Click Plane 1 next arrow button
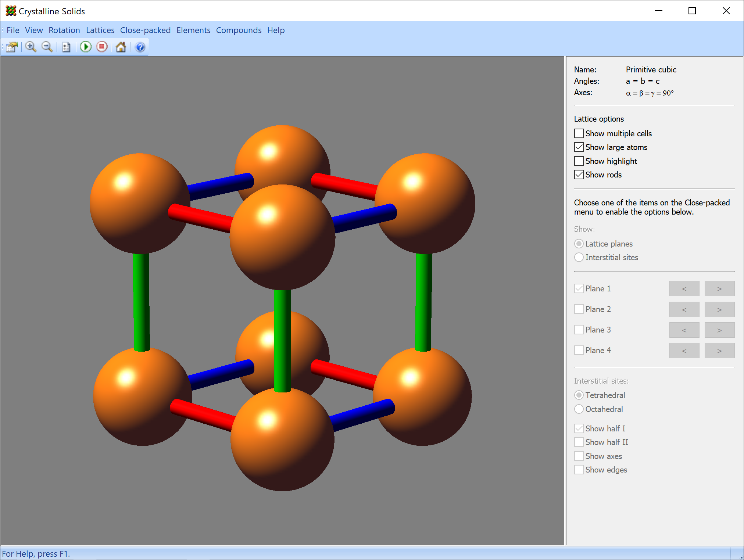This screenshot has width=744, height=560. (x=719, y=288)
